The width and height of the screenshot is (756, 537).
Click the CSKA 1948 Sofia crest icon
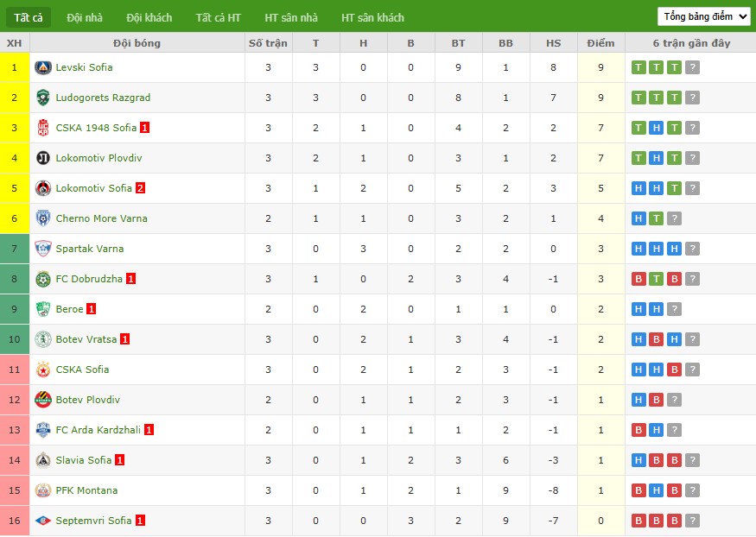(43, 128)
